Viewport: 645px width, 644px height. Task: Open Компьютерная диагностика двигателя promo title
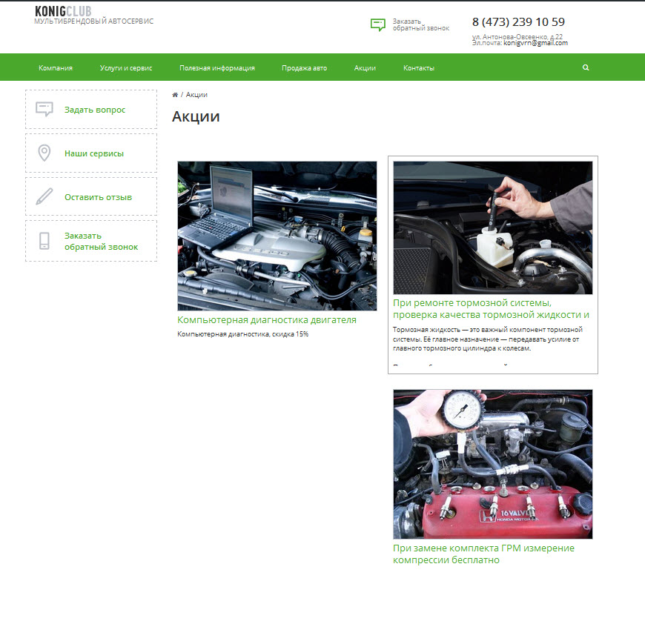[267, 320]
